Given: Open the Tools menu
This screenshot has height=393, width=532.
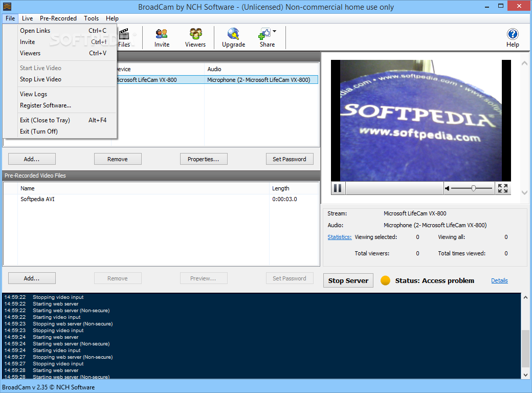Looking at the screenshot, I should (91, 18).
